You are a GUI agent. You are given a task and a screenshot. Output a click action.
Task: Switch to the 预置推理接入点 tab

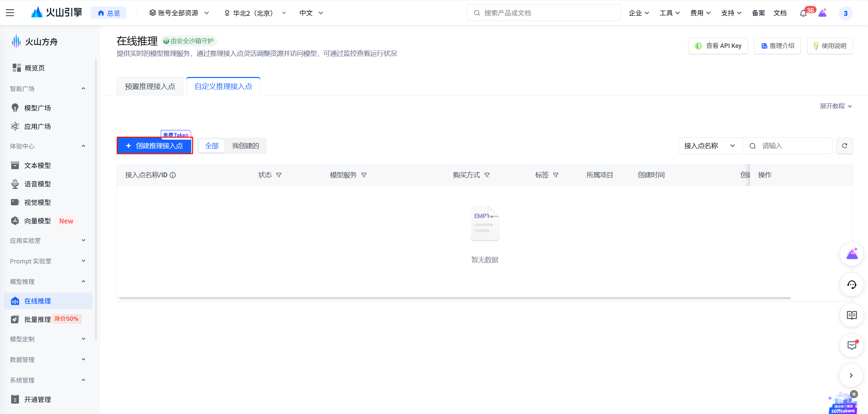pos(149,86)
